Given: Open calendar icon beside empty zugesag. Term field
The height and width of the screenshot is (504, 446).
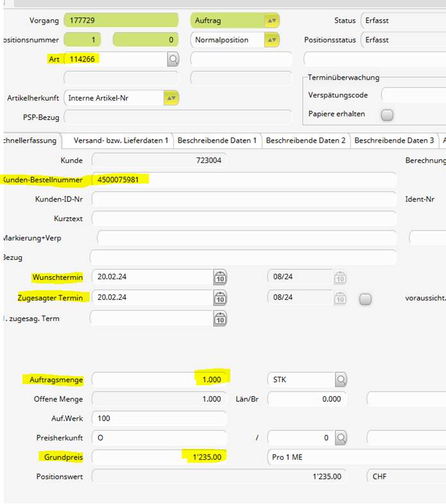Looking at the screenshot, I should 220,319.
